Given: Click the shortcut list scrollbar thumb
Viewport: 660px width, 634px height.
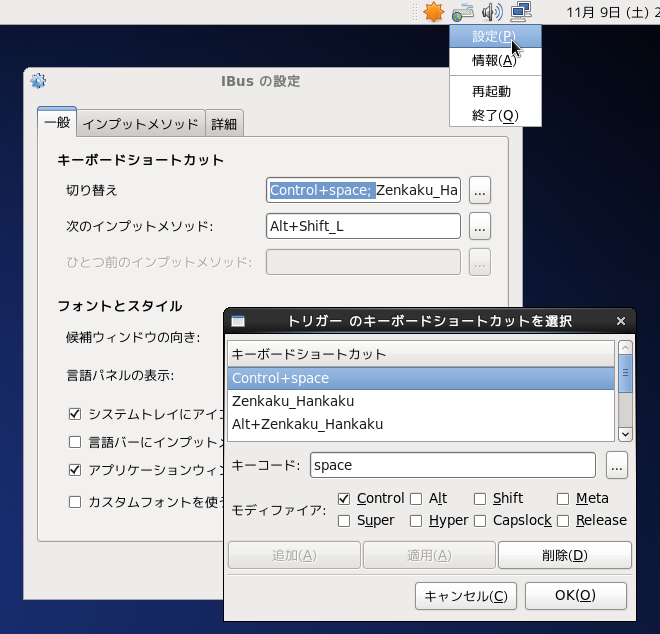Looking at the screenshot, I should [x=625, y=373].
